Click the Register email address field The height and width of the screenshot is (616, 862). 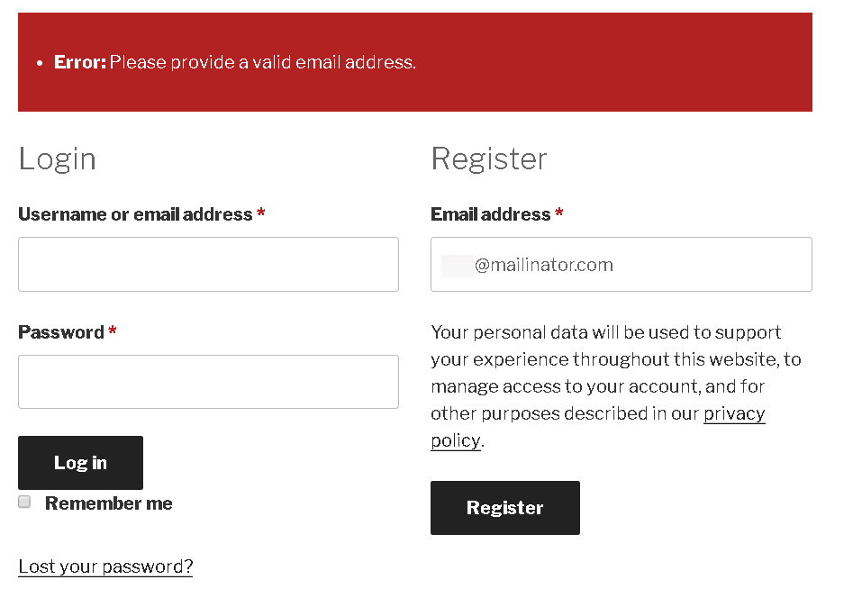pyautogui.click(x=622, y=264)
